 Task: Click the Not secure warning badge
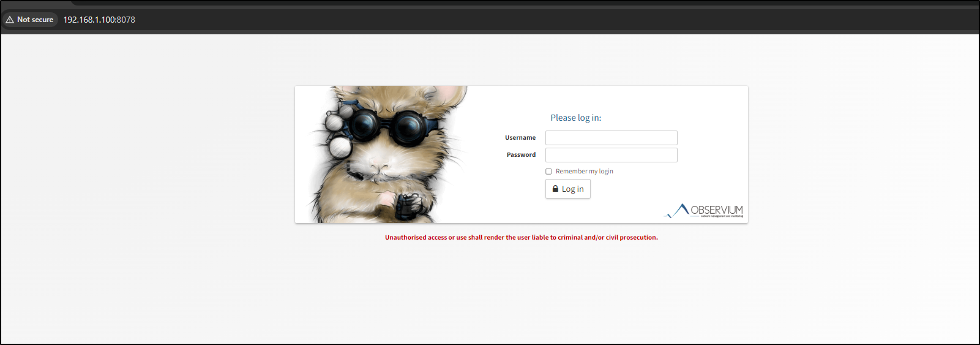pos(30,20)
